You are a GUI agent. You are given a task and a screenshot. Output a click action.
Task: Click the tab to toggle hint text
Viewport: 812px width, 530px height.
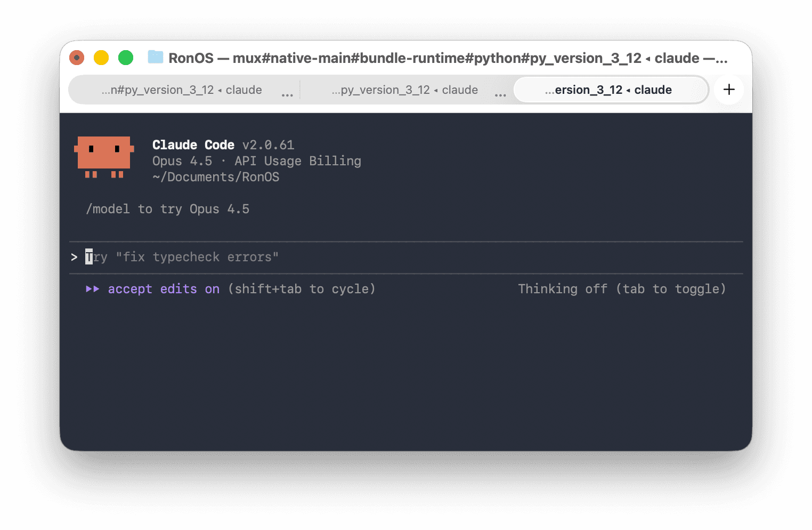(x=671, y=289)
